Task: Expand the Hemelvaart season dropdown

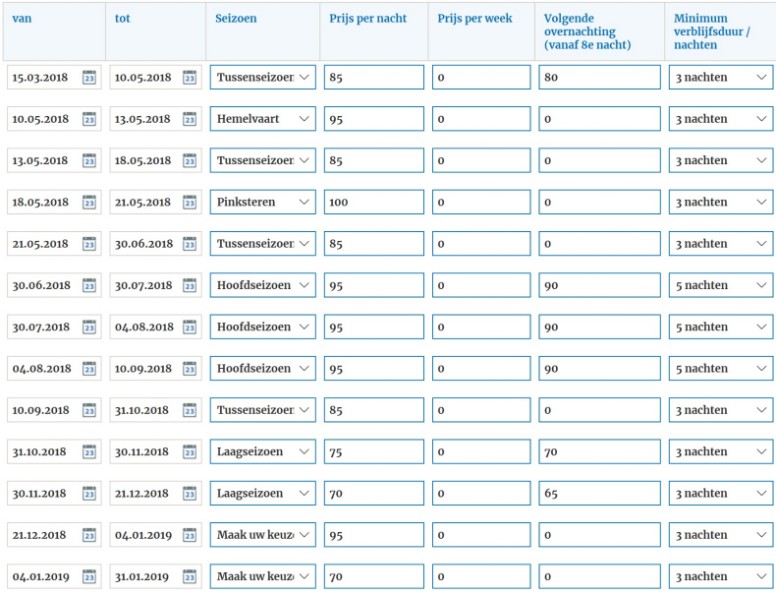Action: pyautogui.click(x=262, y=119)
